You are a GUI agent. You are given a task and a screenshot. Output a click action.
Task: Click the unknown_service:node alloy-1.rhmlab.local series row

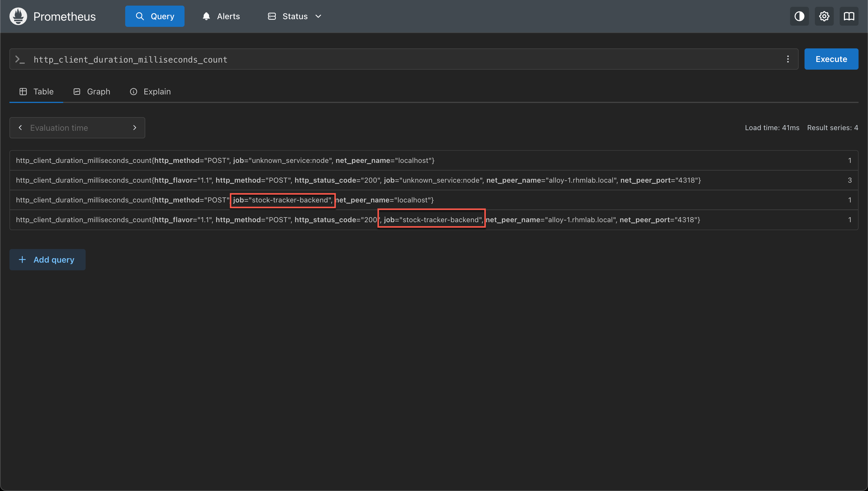pyautogui.click(x=434, y=180)
